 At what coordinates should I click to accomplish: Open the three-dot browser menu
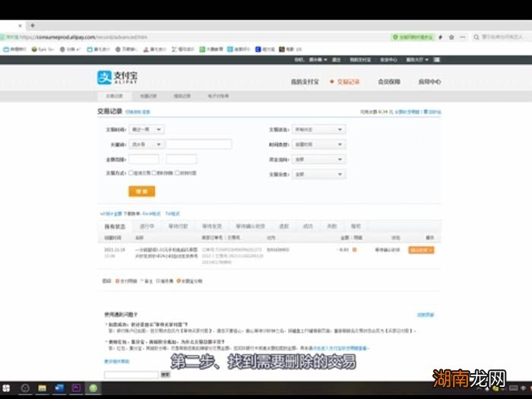463,37
